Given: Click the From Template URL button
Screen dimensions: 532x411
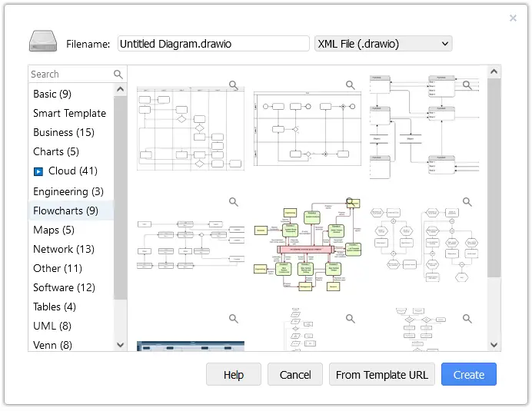Looking at the screenshot, I should 381,375.
